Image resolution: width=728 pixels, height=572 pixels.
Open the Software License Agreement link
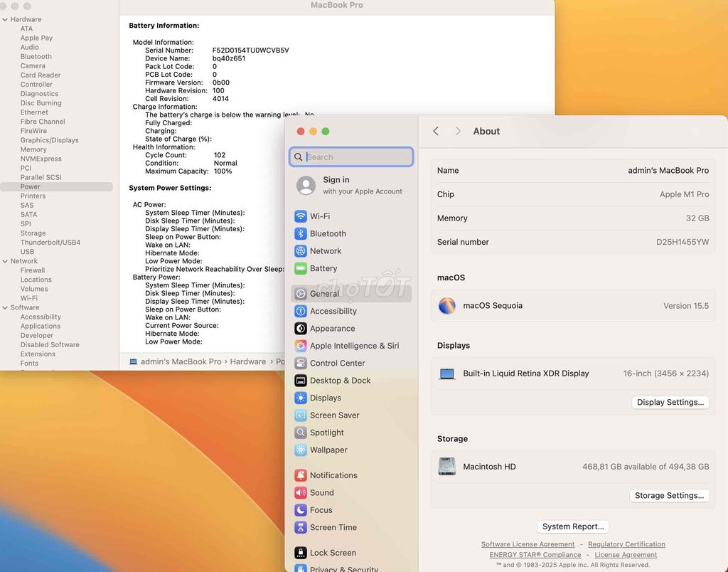(x=528, y=544)
